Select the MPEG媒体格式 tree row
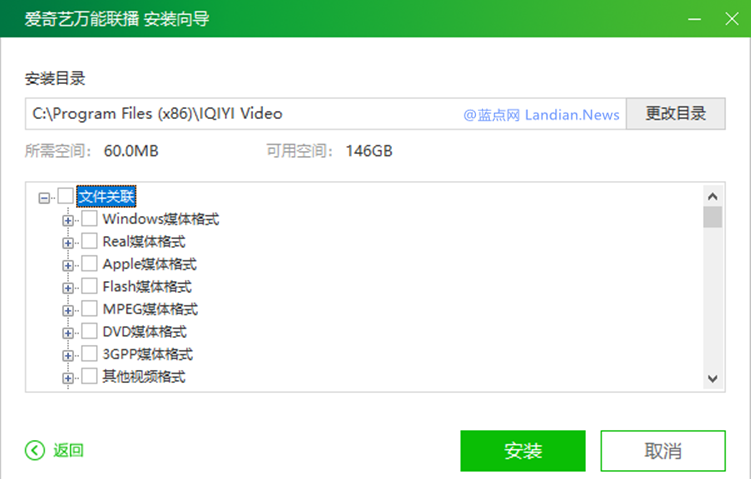The image size is (751, 479). point(150,309)
